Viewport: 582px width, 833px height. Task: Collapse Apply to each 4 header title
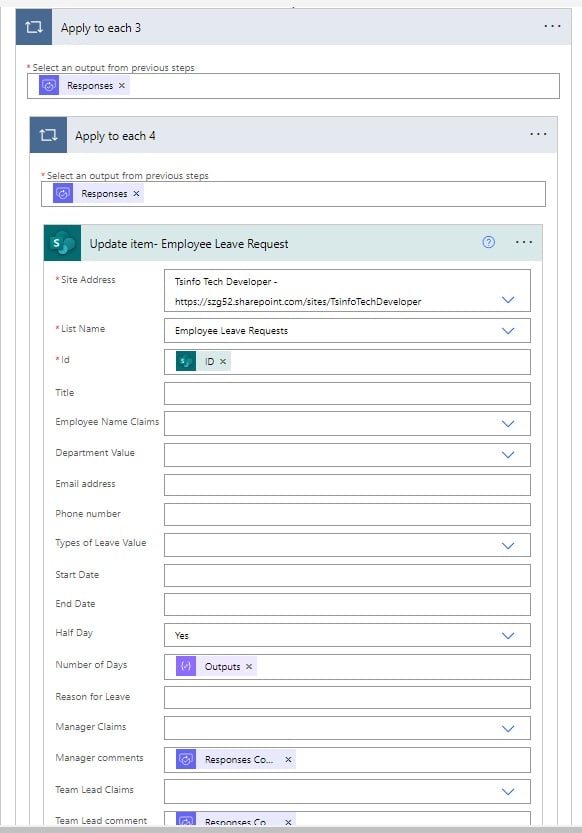pyautogui.click(x=115, y=136)
